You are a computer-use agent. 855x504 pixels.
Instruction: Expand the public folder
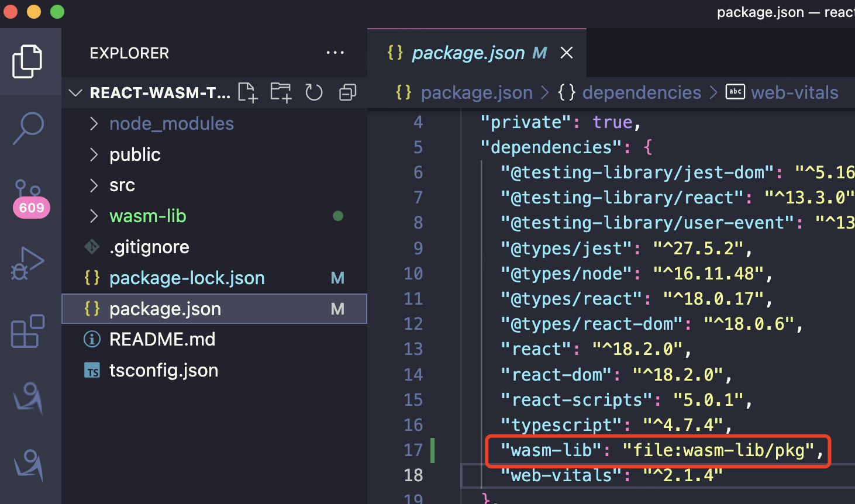click(x=135, y=155)
